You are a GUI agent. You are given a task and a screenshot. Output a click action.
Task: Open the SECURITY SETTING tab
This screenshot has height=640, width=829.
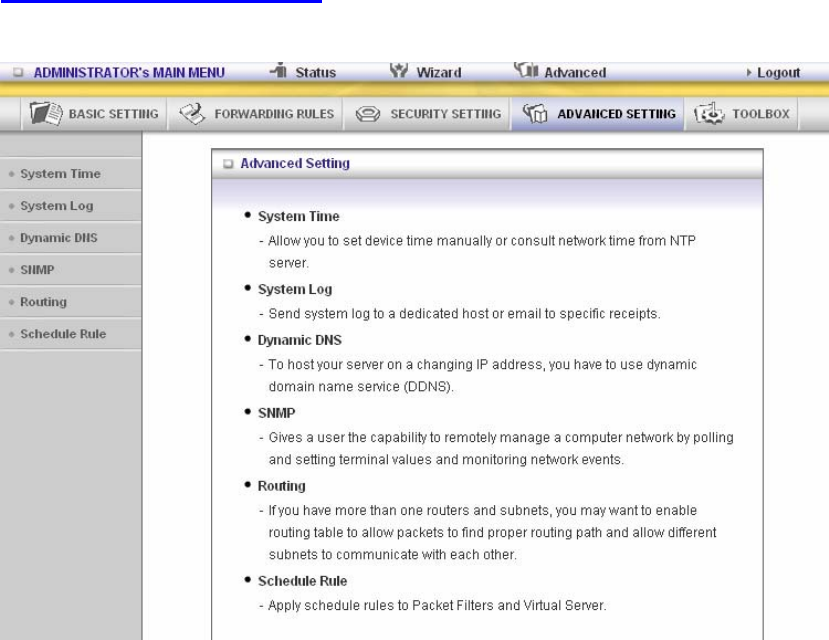coord(428,114)
